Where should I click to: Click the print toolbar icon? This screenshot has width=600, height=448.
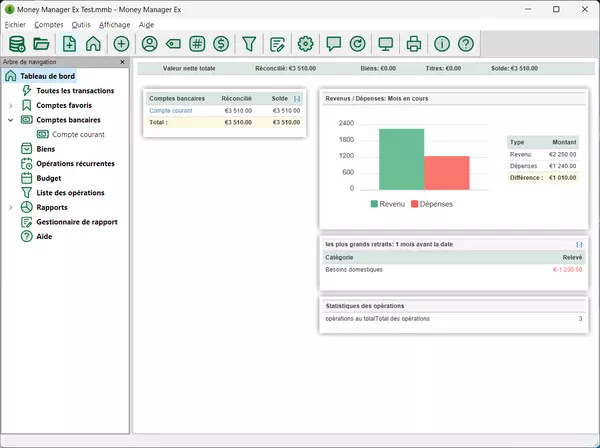tap(413, 43)
